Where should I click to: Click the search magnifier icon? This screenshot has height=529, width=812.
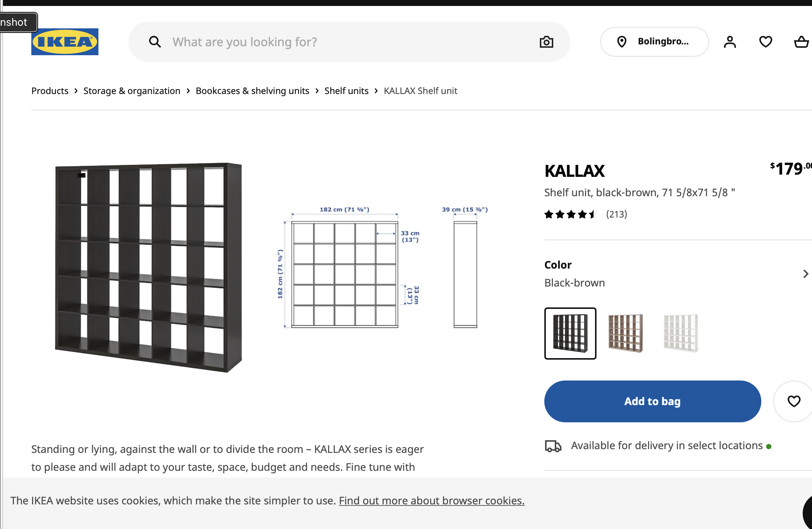[155, 42]
